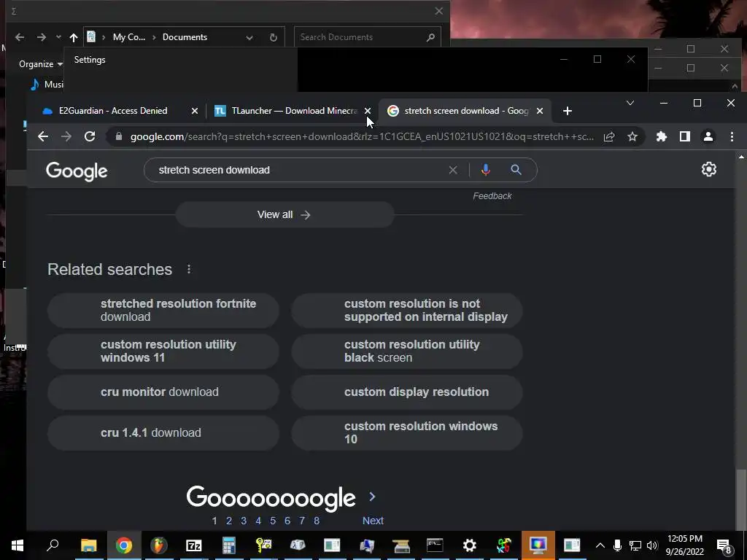The height and width of the screenshot is (560, 747).
Task: Click the Chrome page vertical scrollbar thumb
Action: pos(741,498)
